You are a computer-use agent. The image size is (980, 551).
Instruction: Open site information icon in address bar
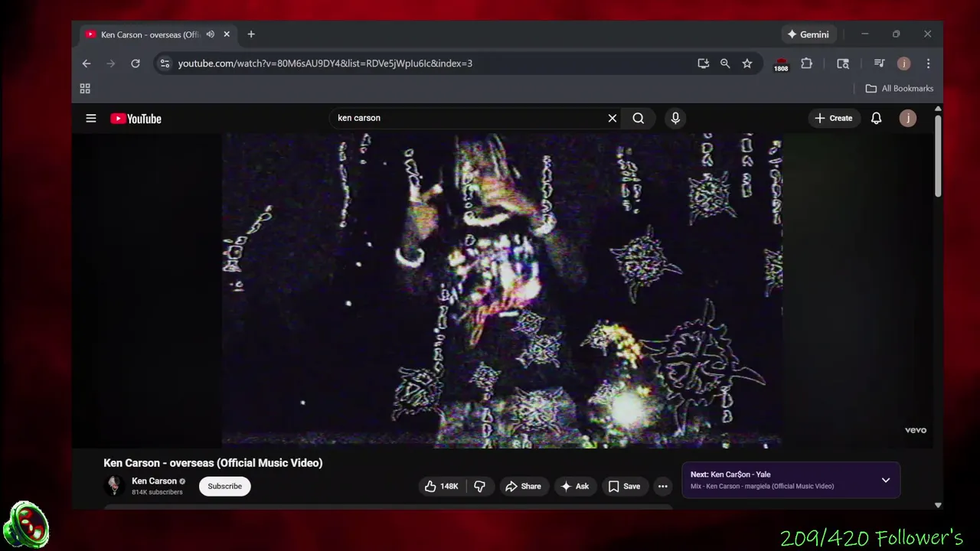pos(165,64)
